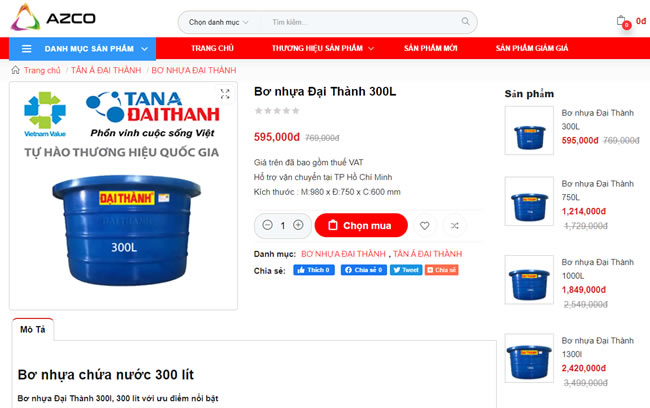Like with Facebook Thích button
The image size is (650, 408).
(314, 270)
